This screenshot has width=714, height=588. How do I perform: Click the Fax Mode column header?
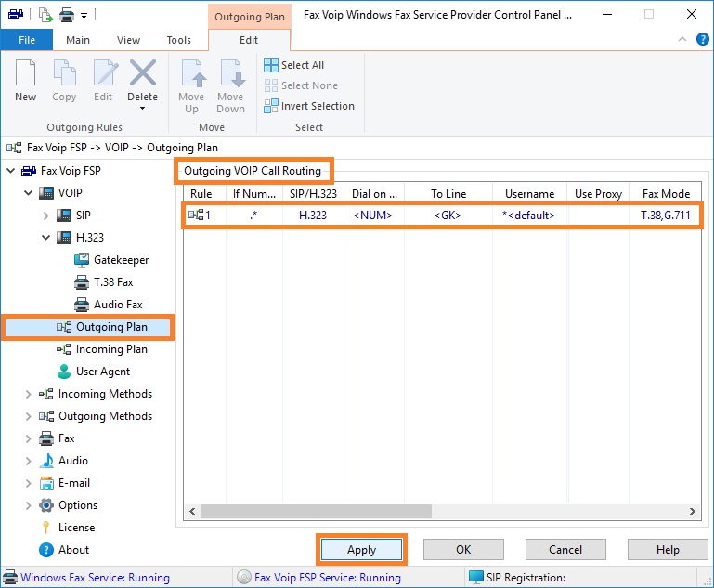click(x=666, y=194)
